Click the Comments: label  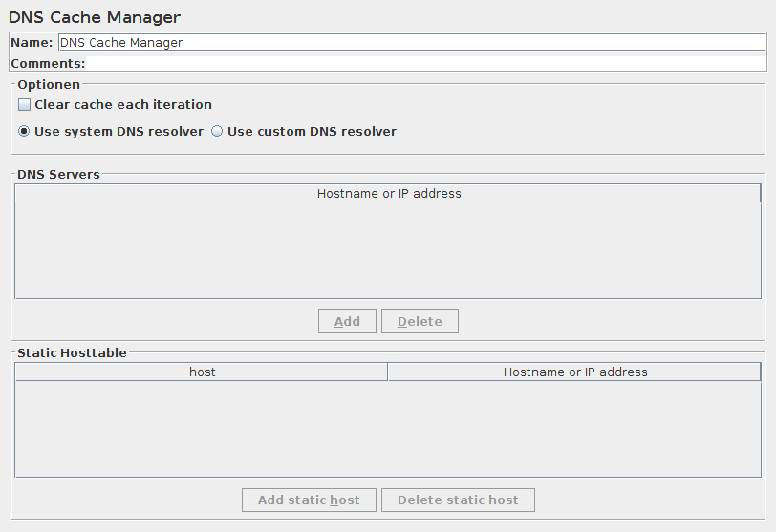click(x=48, y=64)
